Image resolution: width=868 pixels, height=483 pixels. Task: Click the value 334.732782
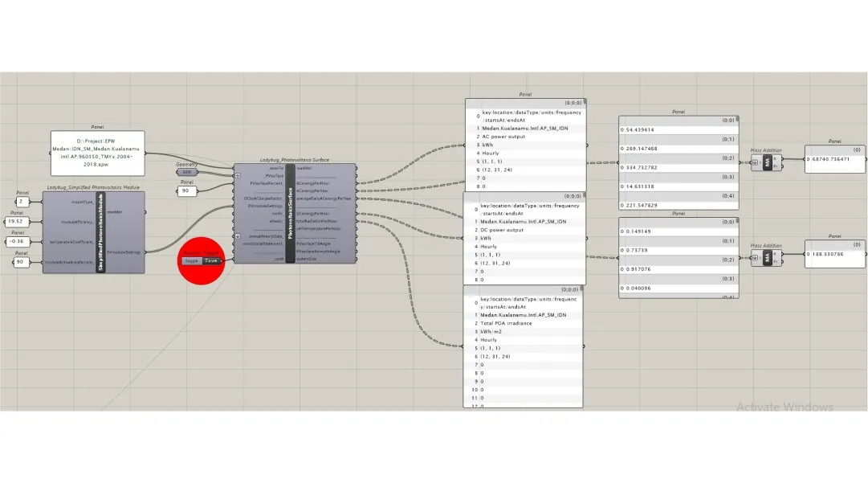[642, 167]
